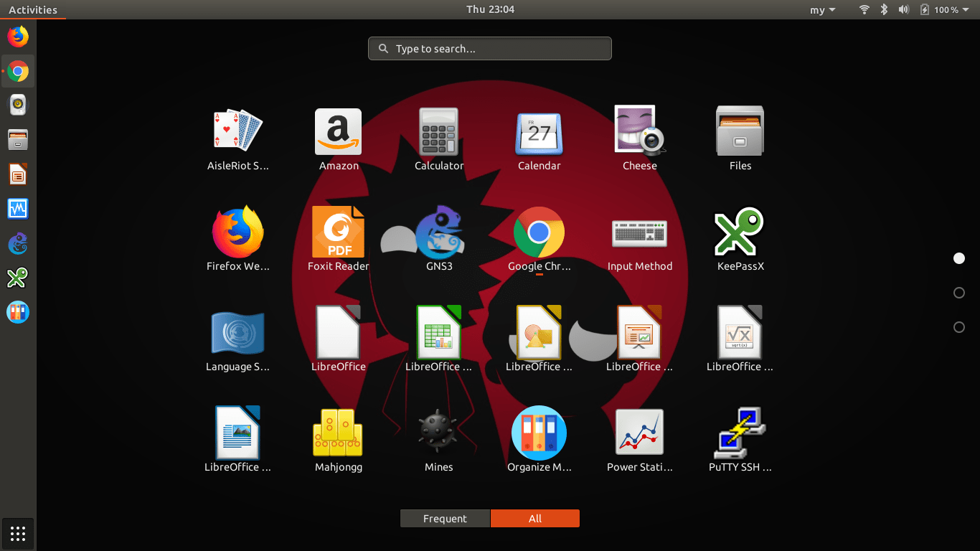Open the Calculator app
The height and width of the screenshot is (551, 980).
tap(439, 132)
